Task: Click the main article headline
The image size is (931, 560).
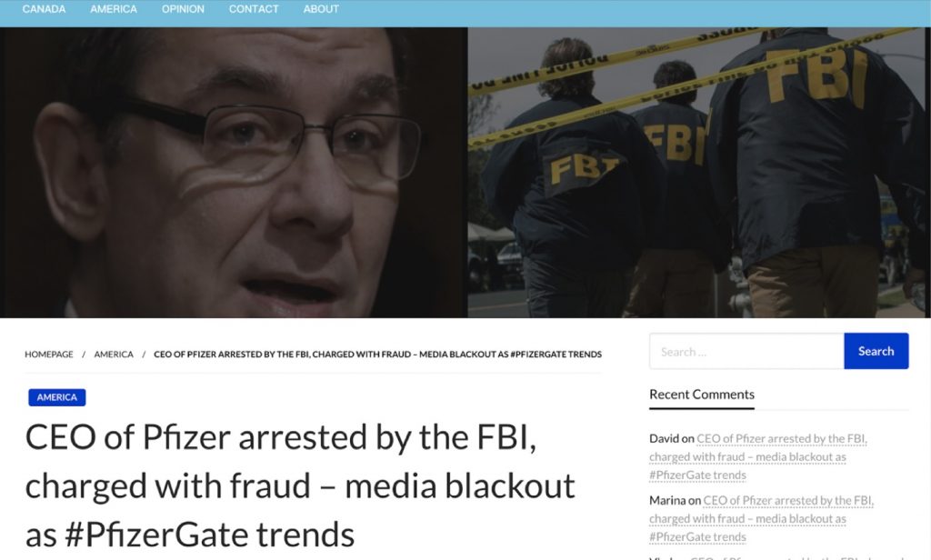Action: [x=300, y=485]
